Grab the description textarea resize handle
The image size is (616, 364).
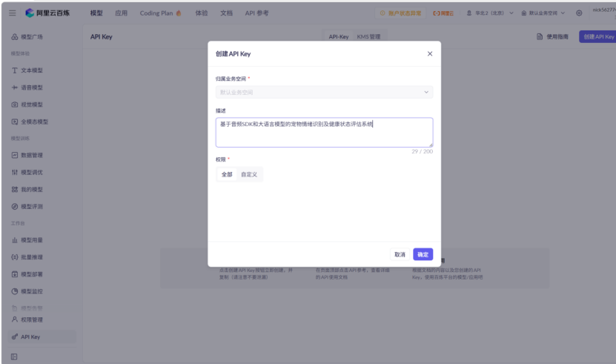click(431, 145)
